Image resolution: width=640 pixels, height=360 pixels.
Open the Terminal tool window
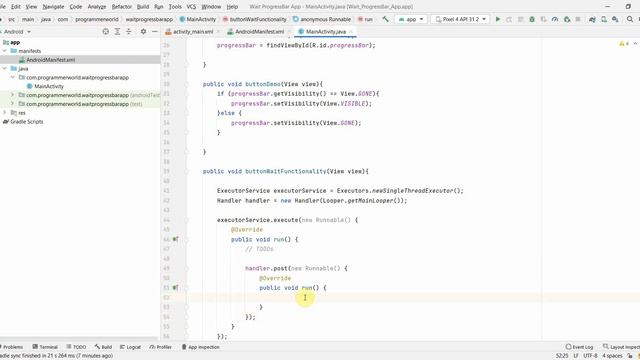click(45, 347)
